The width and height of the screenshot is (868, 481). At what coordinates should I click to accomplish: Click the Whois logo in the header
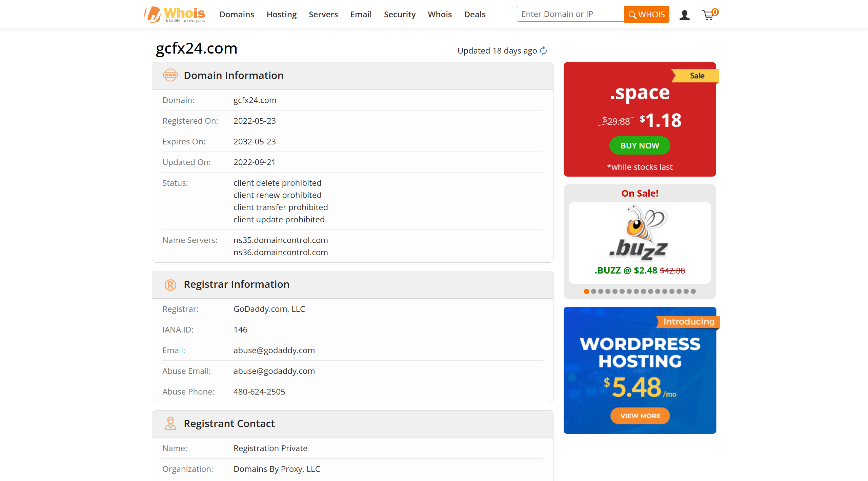(x=175, y=15)
